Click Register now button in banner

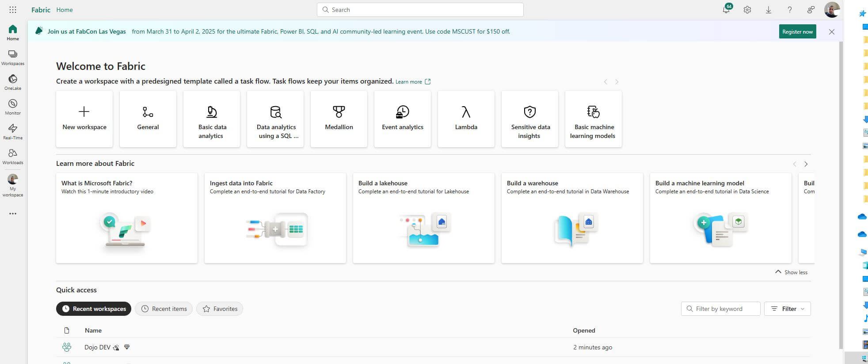(797, 31)
